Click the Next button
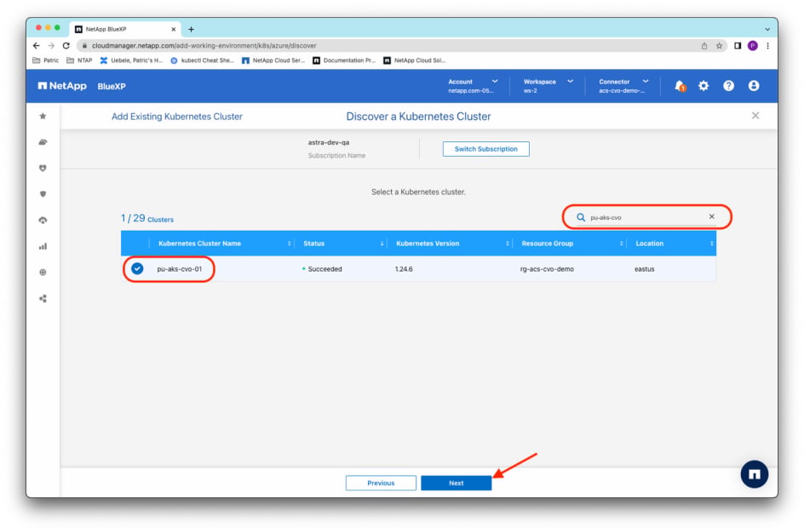Viewport: 804px width, 532px height. click(457, 483)
